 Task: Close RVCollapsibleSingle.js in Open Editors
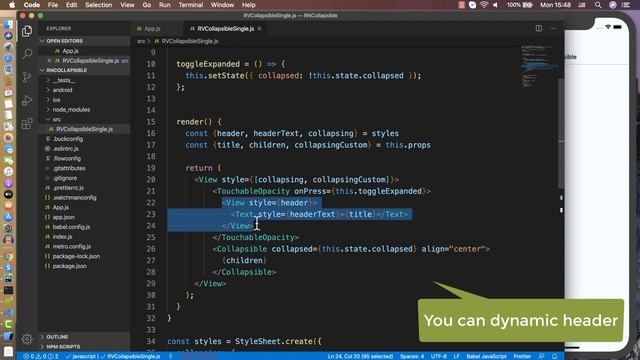(49, 60)
